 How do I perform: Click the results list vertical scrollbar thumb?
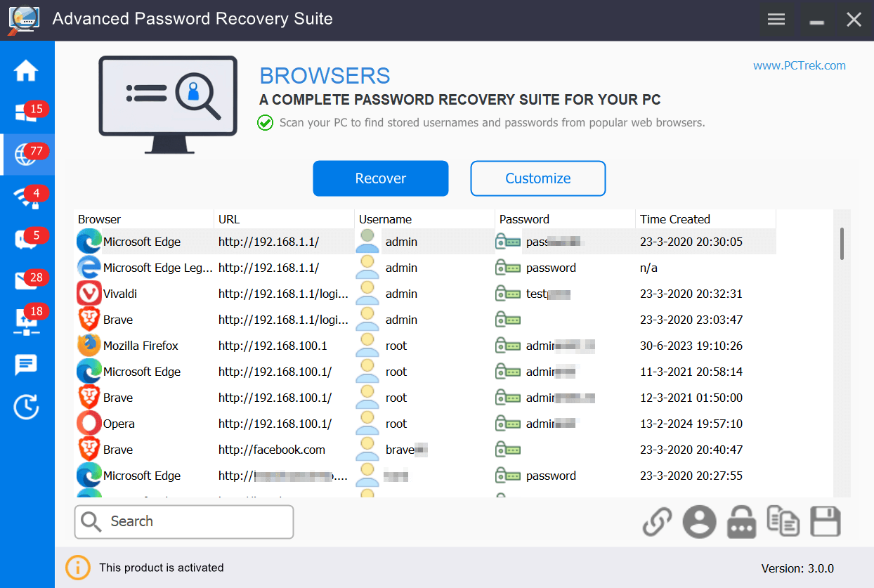coord(842,244)
